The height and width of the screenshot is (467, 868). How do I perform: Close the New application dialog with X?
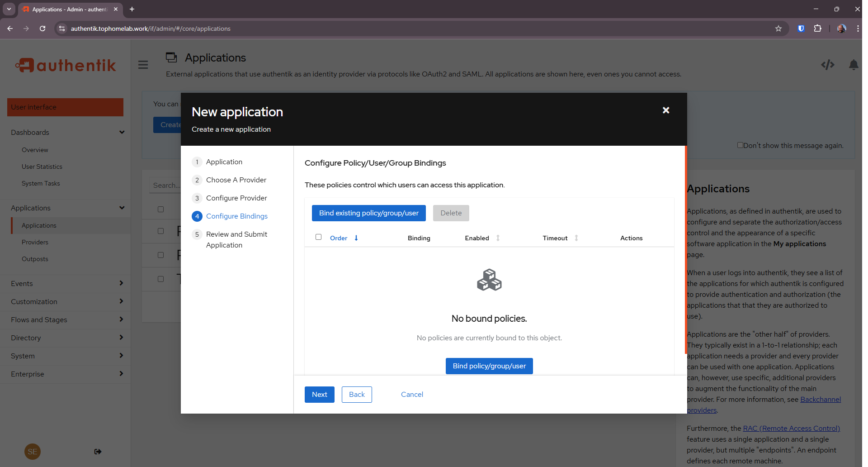[665, 110]
